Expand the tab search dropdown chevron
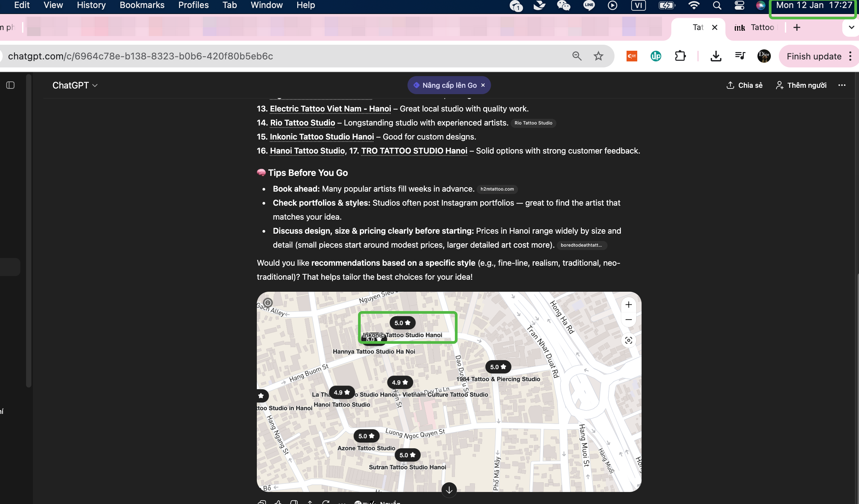This screenshot has width=859, height=504. (851, 27)
